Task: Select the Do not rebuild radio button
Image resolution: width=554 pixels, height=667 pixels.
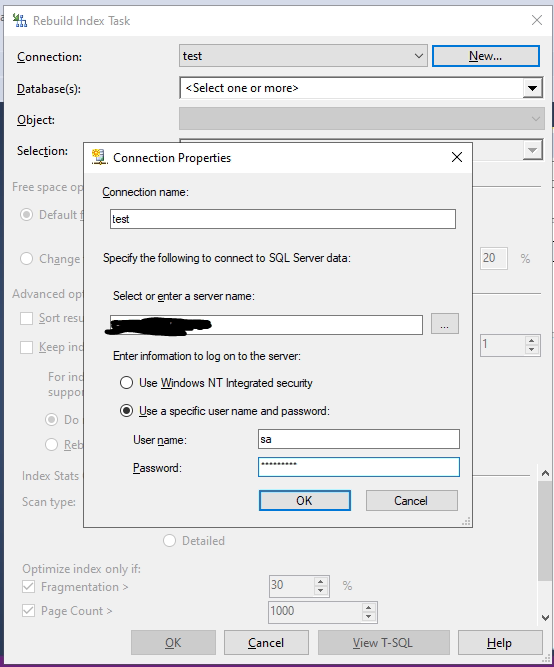Action: [x=51, y=420]
